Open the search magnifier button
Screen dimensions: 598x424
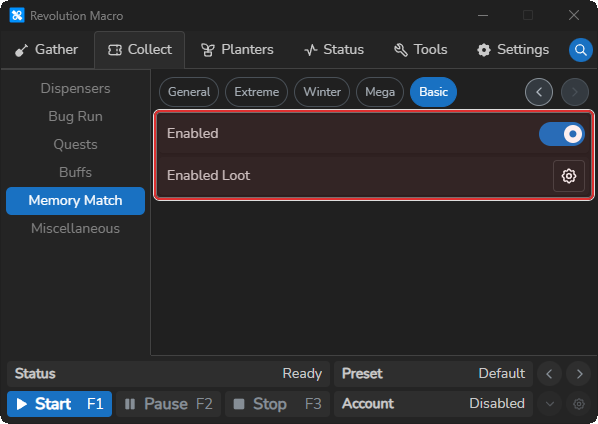[580, 50]
